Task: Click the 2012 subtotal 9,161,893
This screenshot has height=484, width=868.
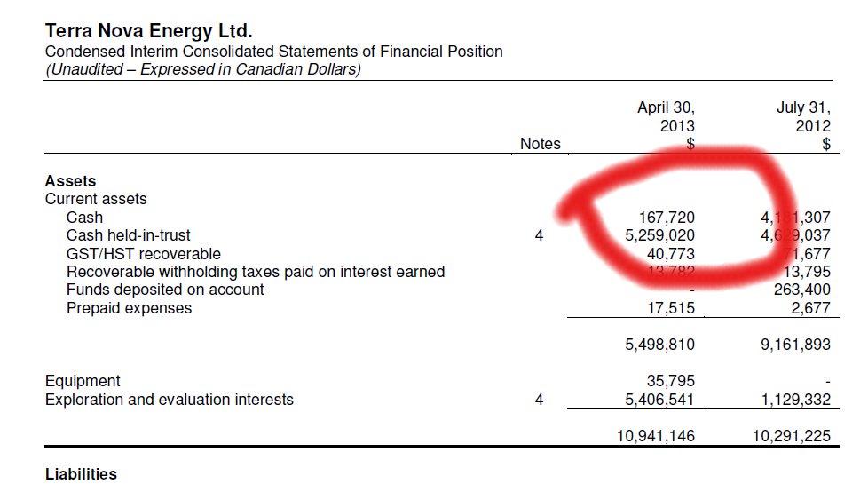Action: pyautogui.click(x=795, y=345)
